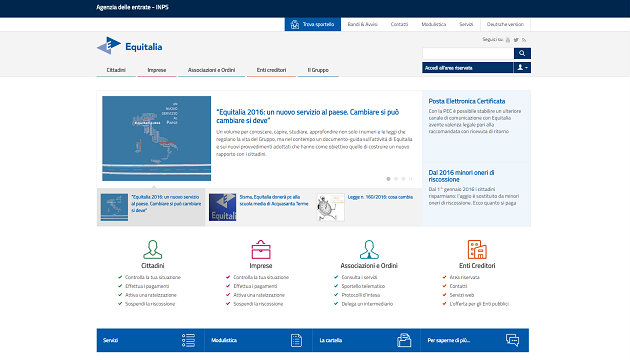Screen dimensions: 630x360
Task: Click inside the search input field
Action: tap(468, 53)
